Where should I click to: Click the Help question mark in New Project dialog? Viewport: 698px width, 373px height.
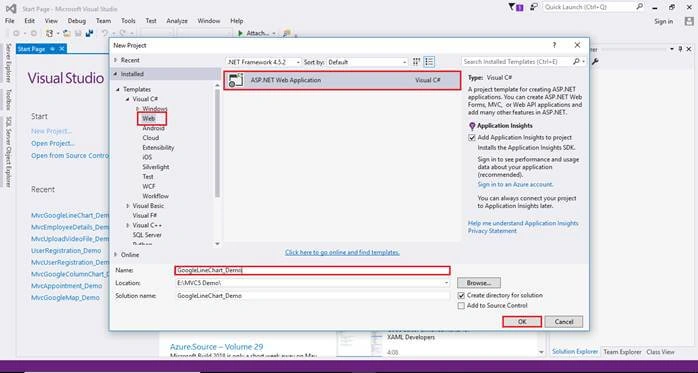pos(554,45)
